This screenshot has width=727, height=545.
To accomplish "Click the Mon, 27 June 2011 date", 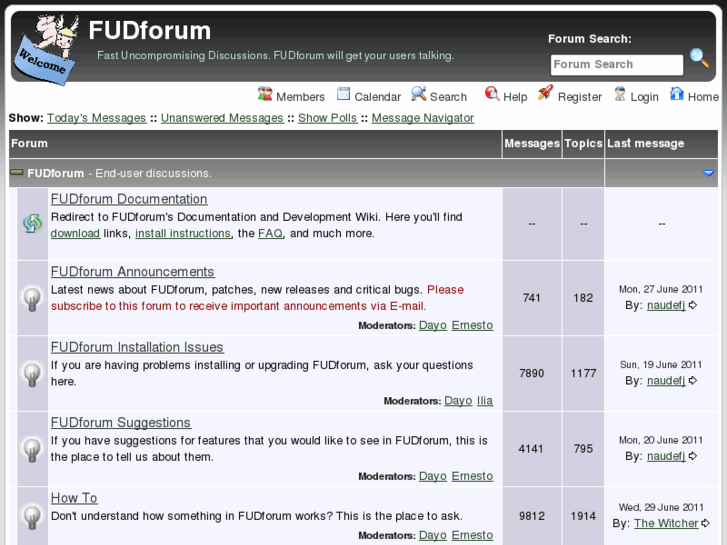I will tap(661, 289).
